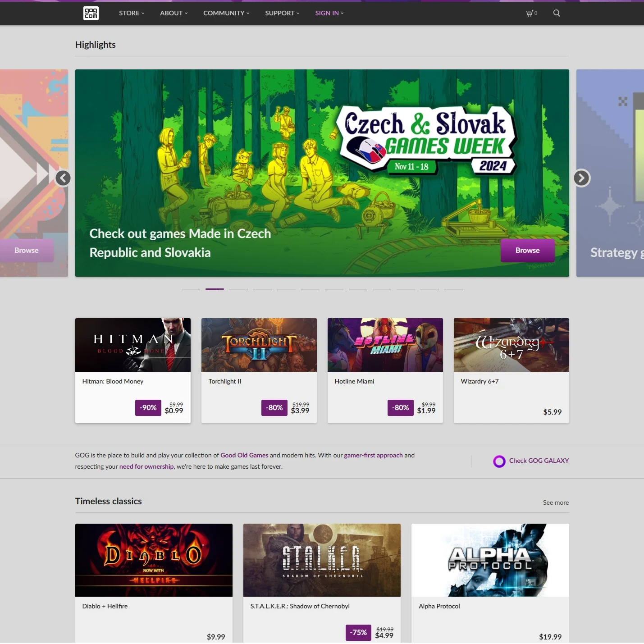The height and width of the screenshot is (644, 644).
Task: Go back with left carousel arrow
Action: coord(63,178)
